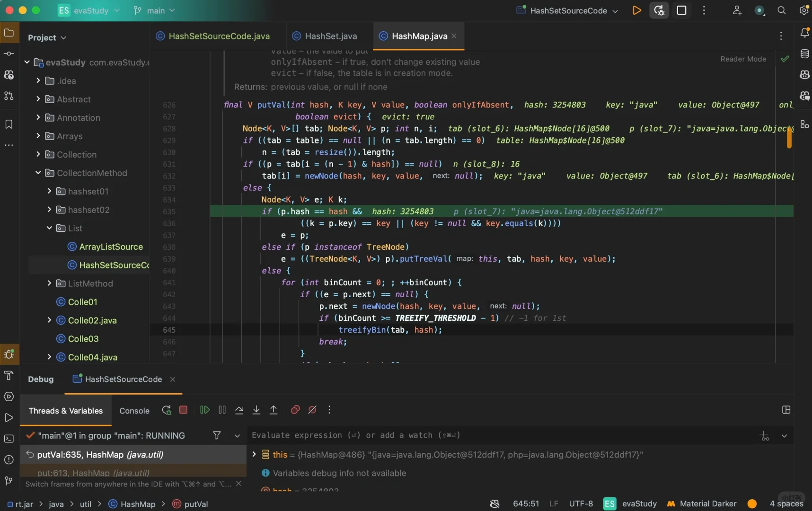Image resolution: width=812 pixels, height=511 pixels.
Task: Resume program execution
Action: (x=204, y=410)
